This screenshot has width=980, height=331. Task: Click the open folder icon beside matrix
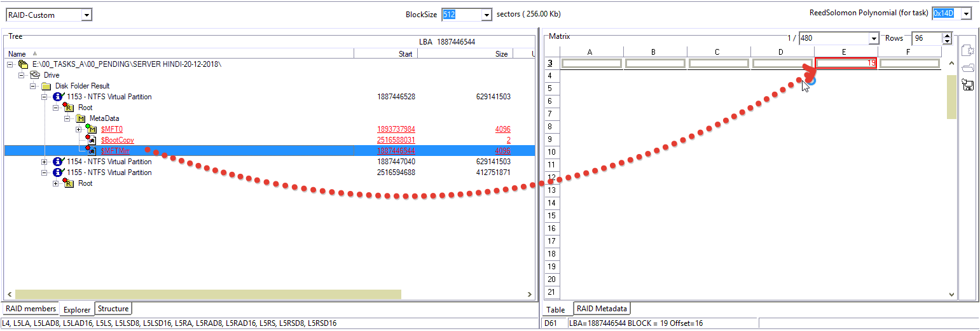(x=968, y=68)
